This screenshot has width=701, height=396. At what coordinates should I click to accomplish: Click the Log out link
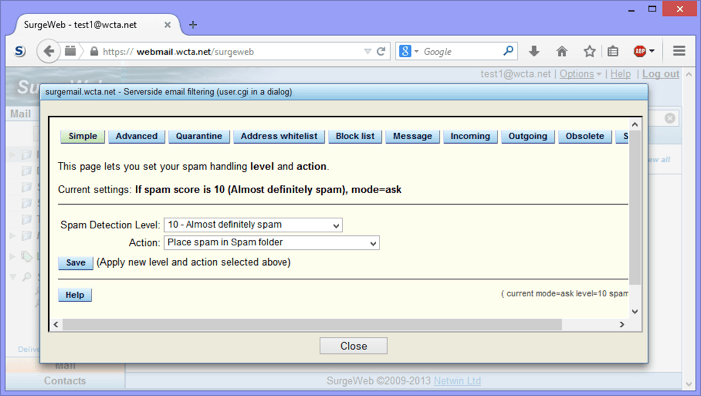[661, 74]
